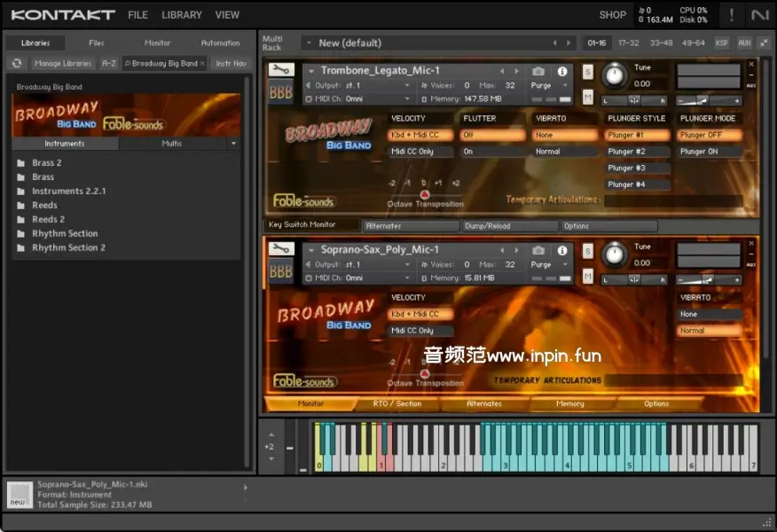The width and height of the screenshot is (777, 532).
Task: Click the exclamation alert icon in header
Action: point(732,14)
